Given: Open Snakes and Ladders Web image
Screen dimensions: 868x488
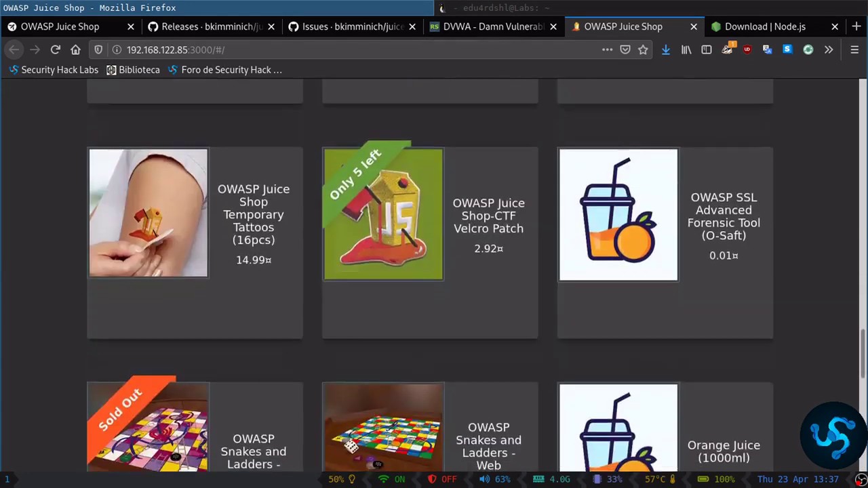Looking at the screenshot, I should [x=383, y=428].
